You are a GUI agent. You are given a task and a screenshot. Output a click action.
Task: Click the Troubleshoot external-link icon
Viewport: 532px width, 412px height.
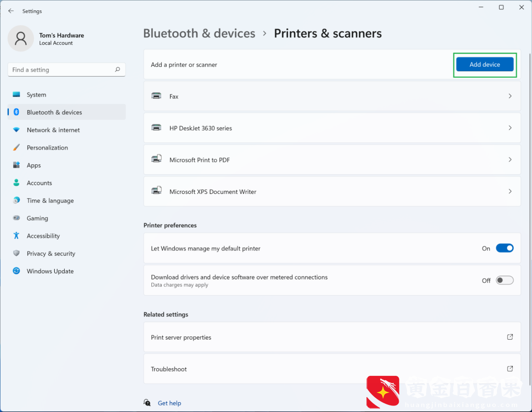point(510,369)
